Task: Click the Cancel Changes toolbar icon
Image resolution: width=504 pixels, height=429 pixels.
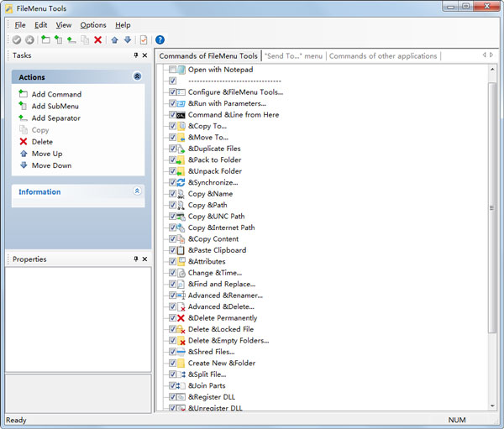Action: pos(29,39)
